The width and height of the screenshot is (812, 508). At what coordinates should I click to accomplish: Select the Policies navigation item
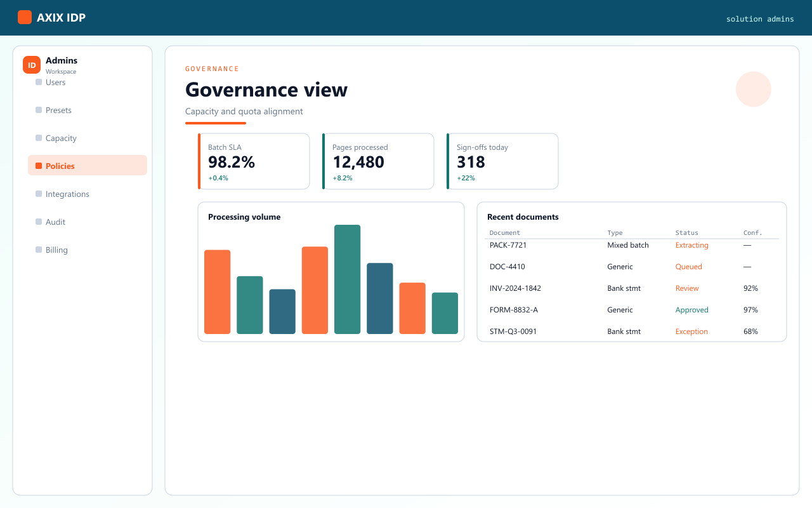[x=88, y=166]
